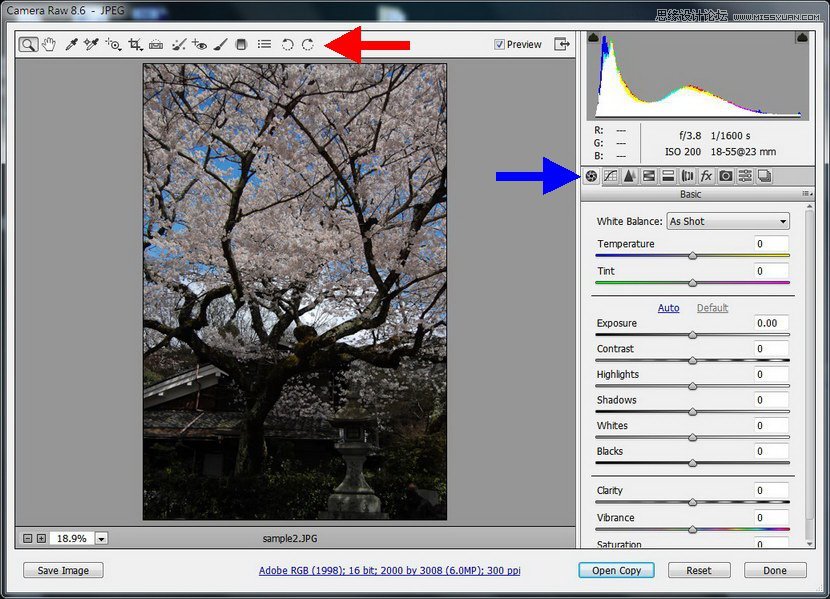This screenshot has width=830, height=599.
Task: Click the Exposure value field
Action: (x=771, y=323)
